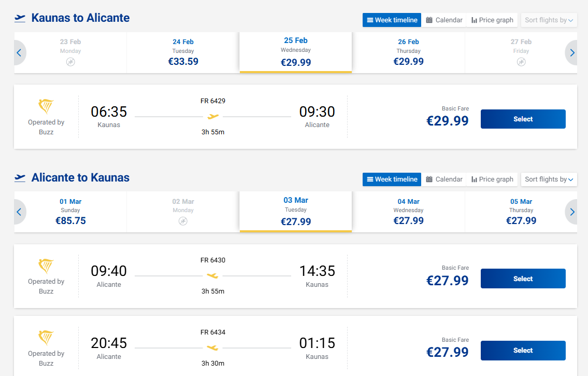Switch return view to Calendar
588x376 pixels.
444,179
